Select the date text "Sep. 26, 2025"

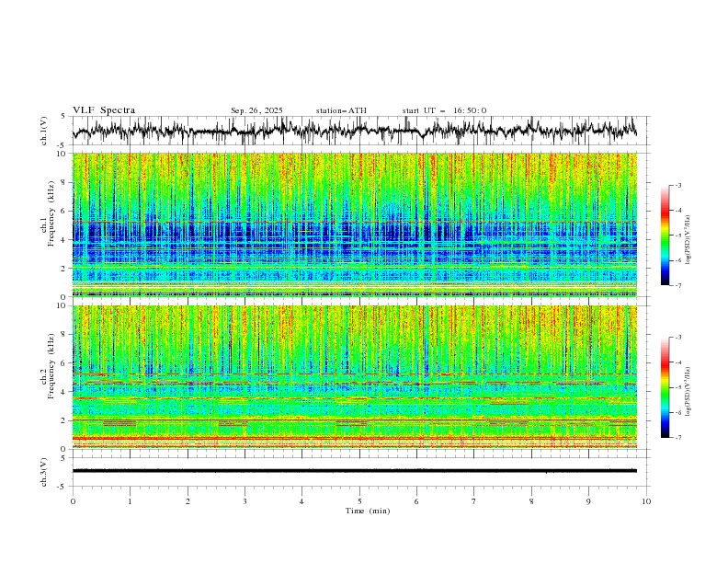(x=256, y=110)
